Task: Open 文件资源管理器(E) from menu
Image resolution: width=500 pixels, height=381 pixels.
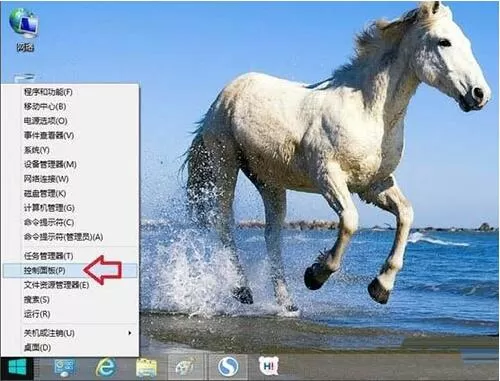Action: pos(71,285)
